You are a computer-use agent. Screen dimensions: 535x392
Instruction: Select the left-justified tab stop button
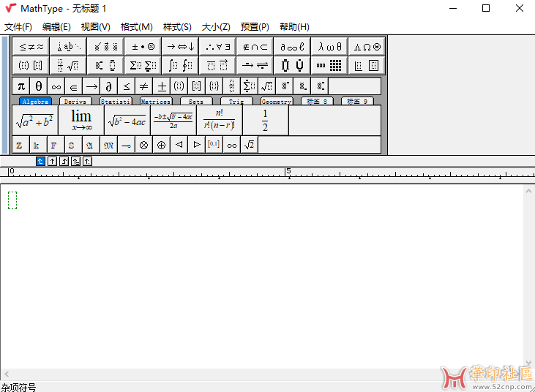pos(40,161)
